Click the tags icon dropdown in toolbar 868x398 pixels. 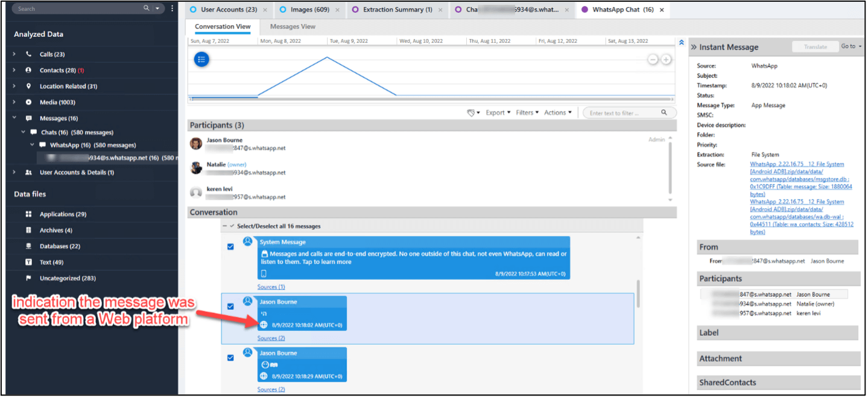[474, 113]
